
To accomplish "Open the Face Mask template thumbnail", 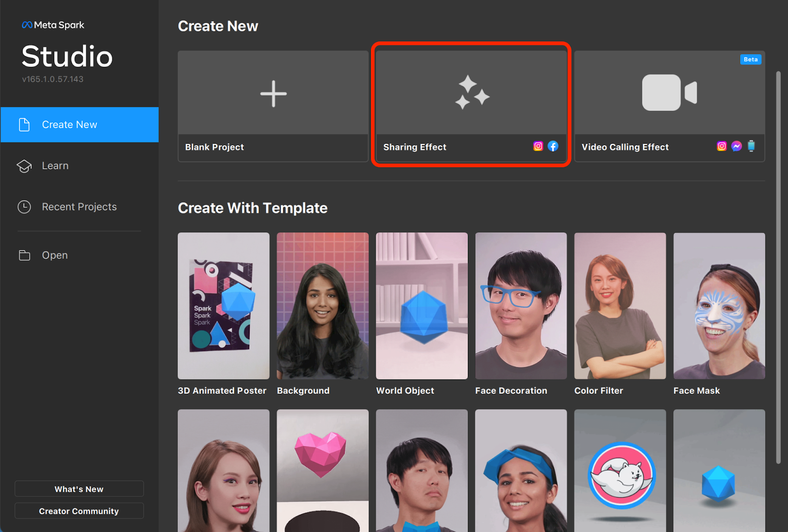I will (x=719, y=306).
